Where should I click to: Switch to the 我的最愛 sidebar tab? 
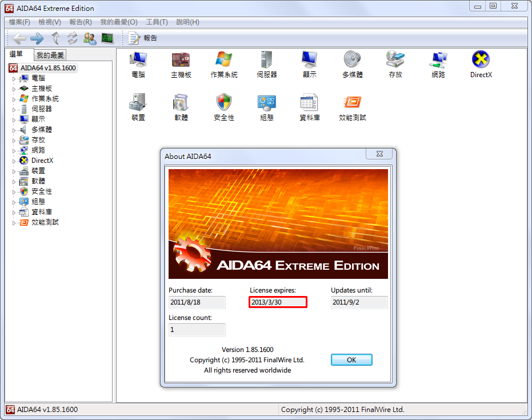tap(50, 55)
